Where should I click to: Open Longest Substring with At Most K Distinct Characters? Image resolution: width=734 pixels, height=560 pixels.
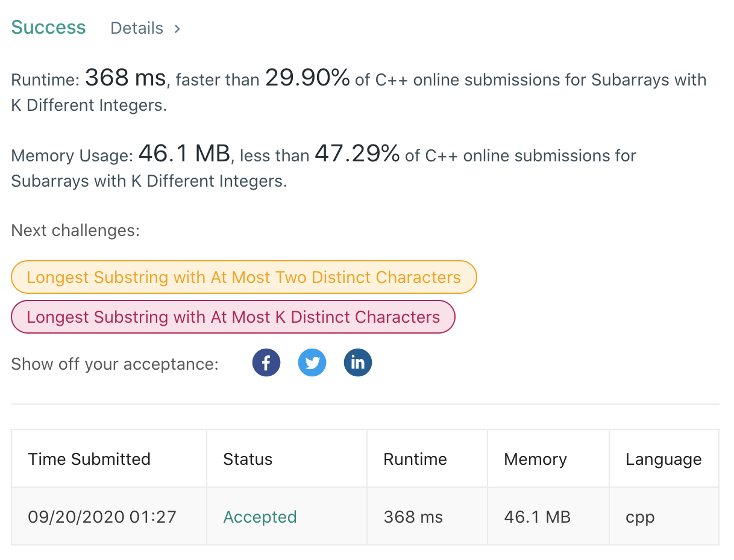point(233,317)
